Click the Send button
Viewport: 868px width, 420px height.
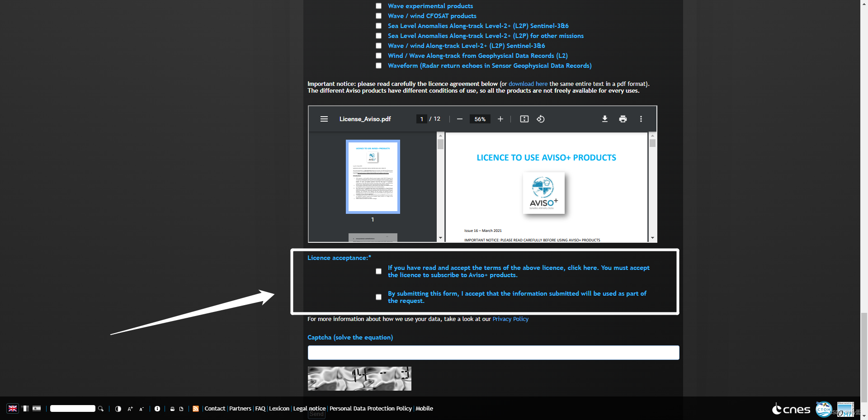tap(316, 414)
